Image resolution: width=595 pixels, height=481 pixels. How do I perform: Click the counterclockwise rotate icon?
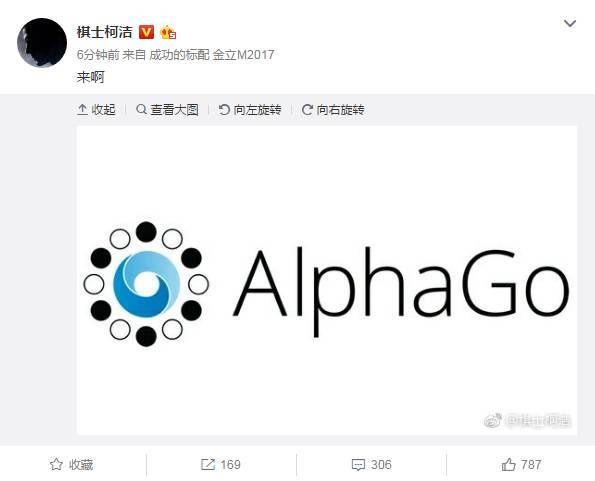224,110
